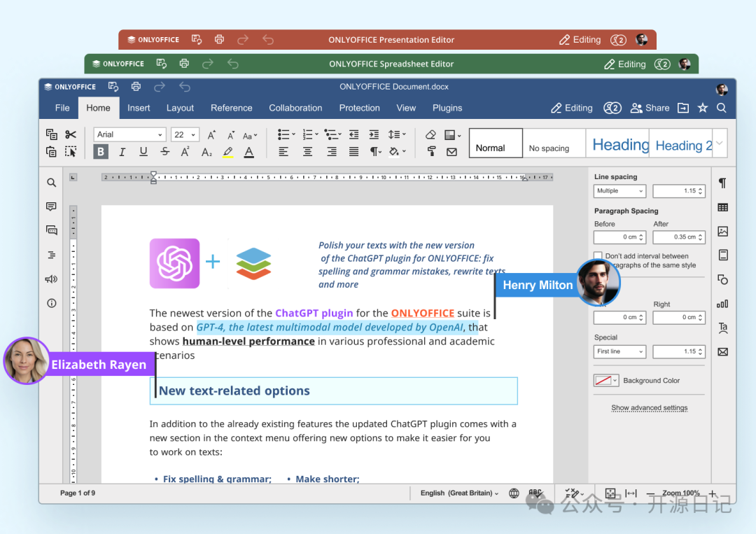The height and width of the screenshot is (534, 756).
Task: Click the Share button
Action: 650,108
